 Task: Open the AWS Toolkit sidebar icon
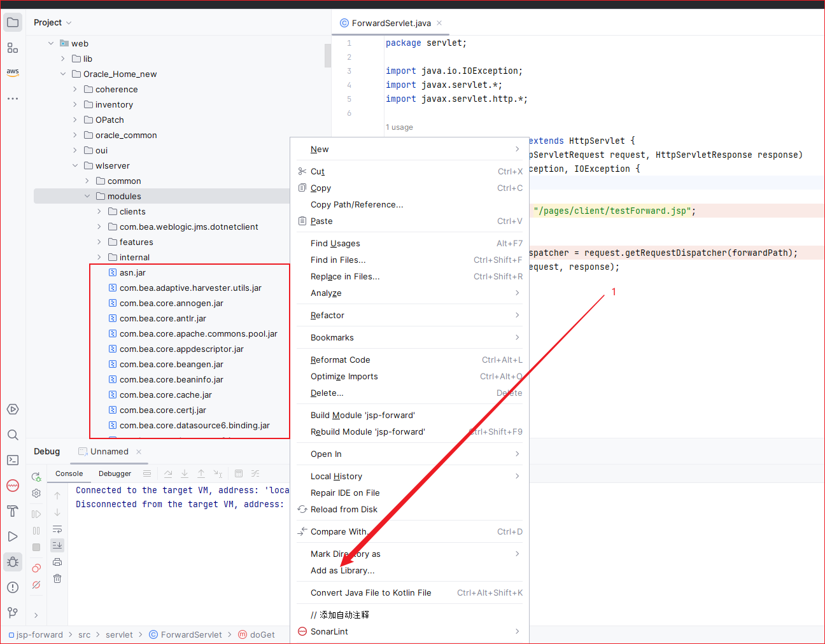[x=13, y=72]
